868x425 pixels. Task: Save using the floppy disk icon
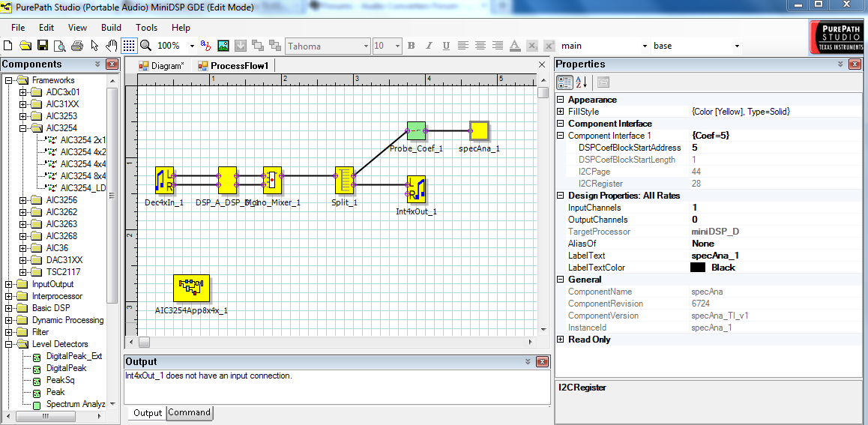point(43,46)
